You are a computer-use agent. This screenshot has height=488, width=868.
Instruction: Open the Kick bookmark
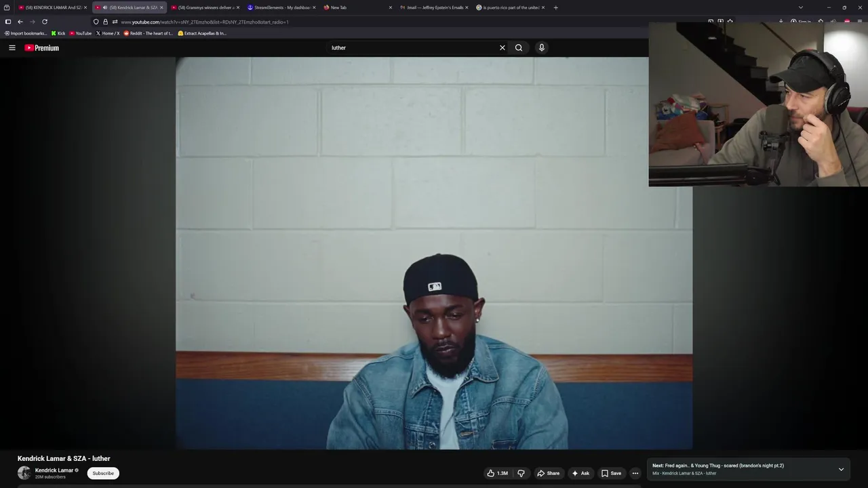coord(58,33)
